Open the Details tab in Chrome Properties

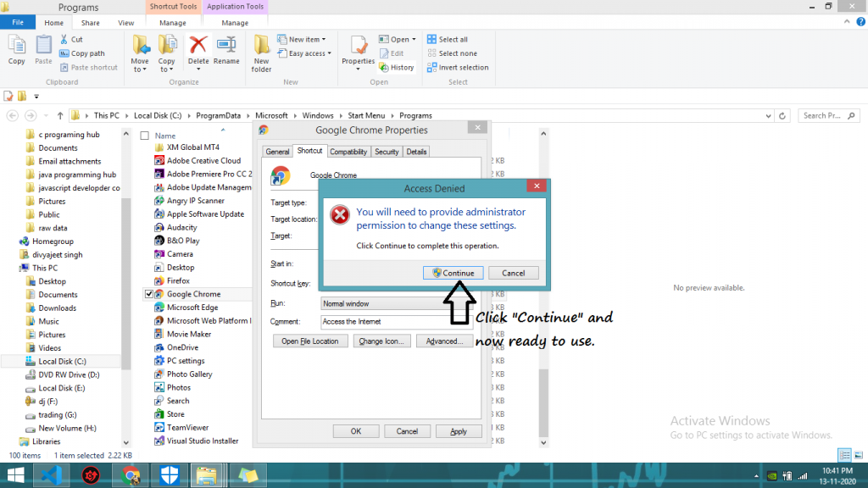(x=416, y=151)
